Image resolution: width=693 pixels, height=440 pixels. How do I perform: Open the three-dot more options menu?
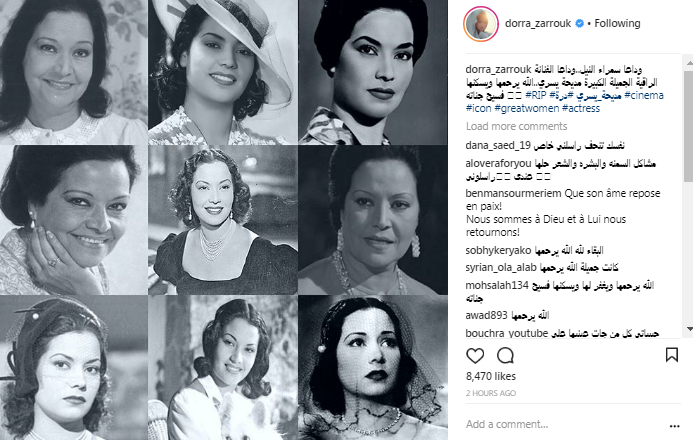click(674, 426)
